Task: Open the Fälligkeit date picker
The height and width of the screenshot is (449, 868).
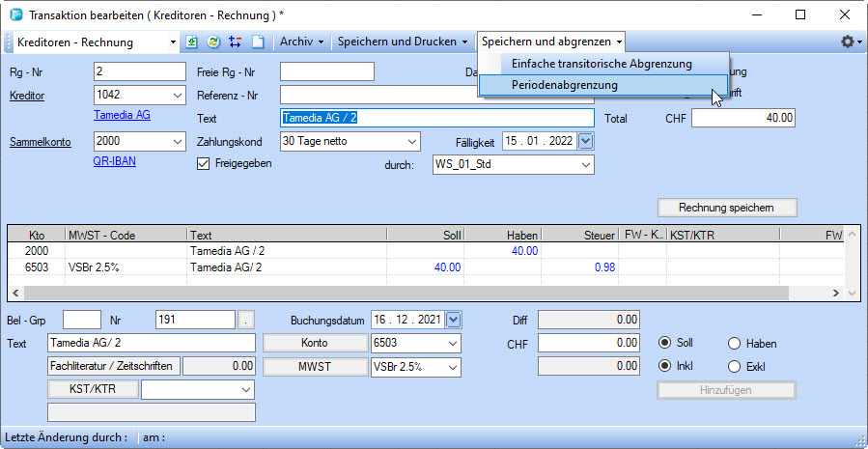Action: point(585,141)
